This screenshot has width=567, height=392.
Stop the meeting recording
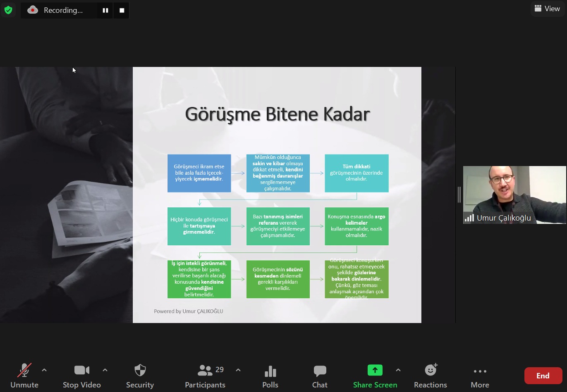[122, 10]
